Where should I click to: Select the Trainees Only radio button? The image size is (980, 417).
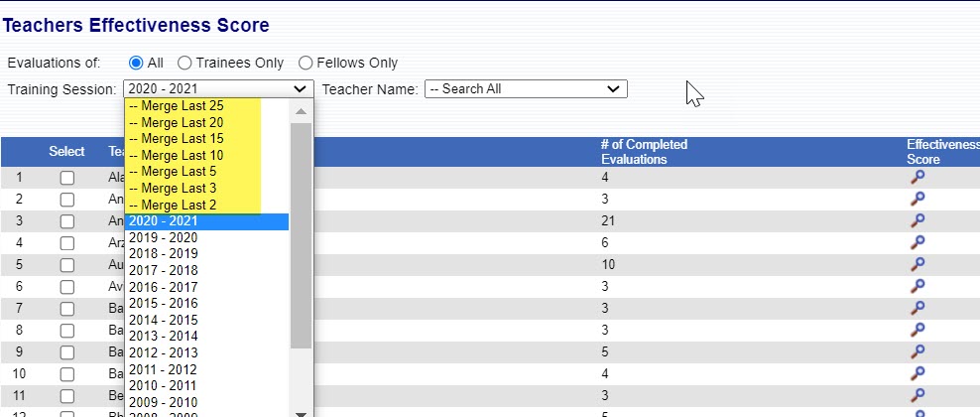(185, 63)
